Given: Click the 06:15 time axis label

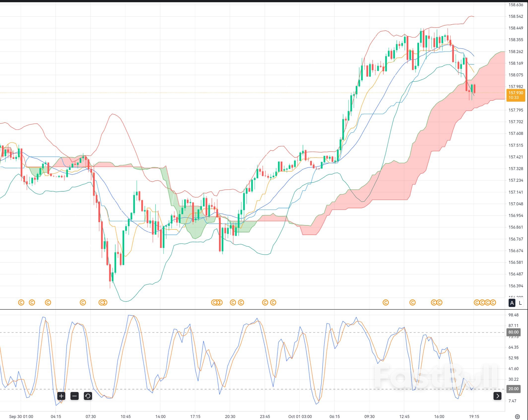Looking at the screenshot, I should point(335,417).
